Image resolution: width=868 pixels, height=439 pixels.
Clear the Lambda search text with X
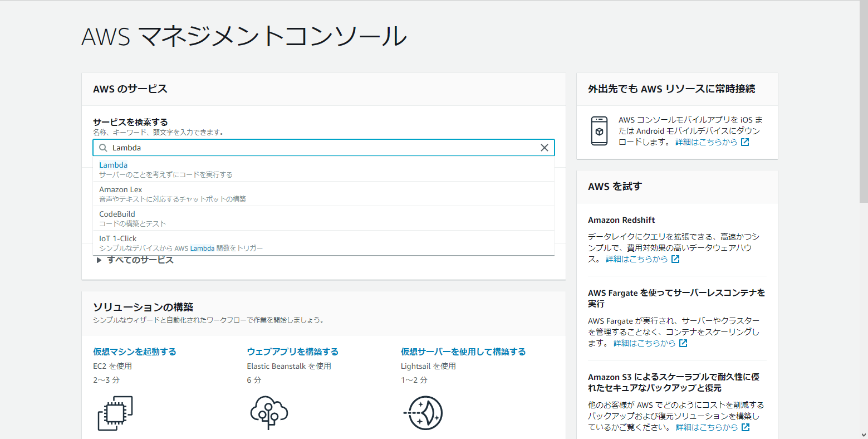(x=545, y=148)
